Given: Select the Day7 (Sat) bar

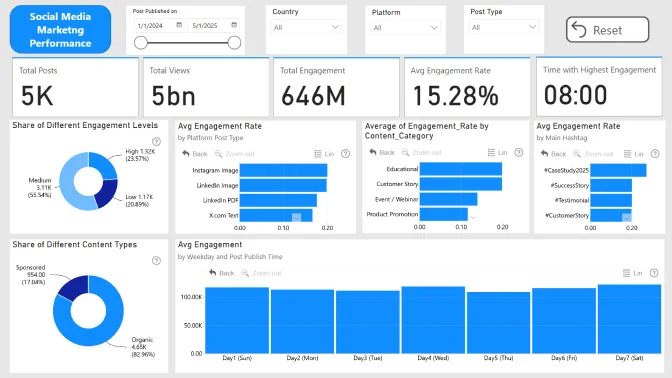Looking at the screenshot, I should coord(629,319).
